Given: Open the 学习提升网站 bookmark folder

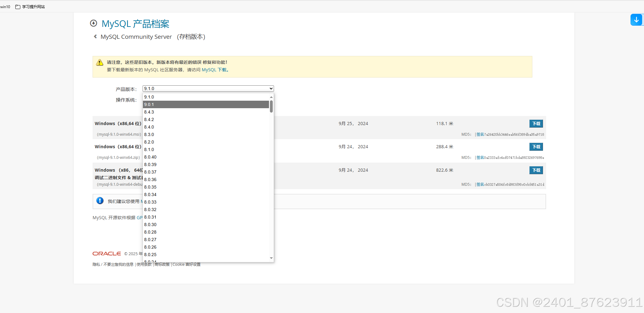Looking at the screenshot, I should [30, 7].
